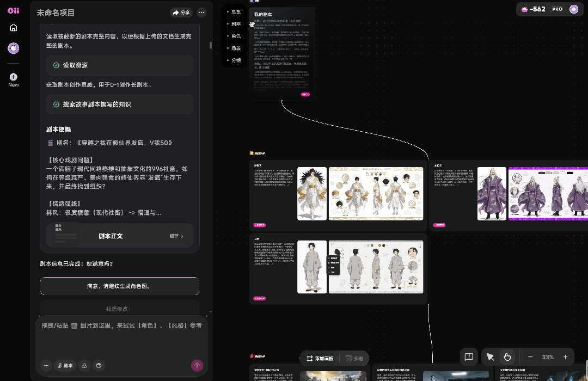Viewport: 588px width, 381px height.
Task: Choose 满意，请继续生成角色图 reply
Action: (x=120, y=286)
